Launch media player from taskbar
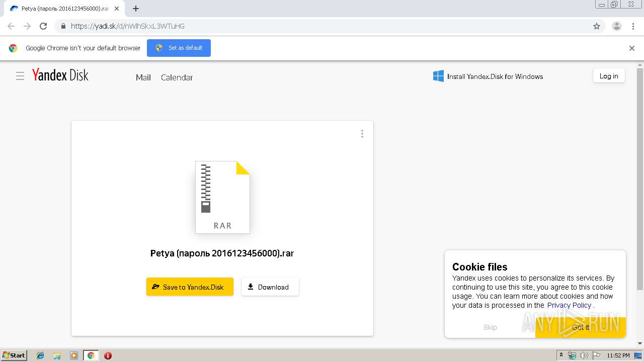The width and height of the screenshot is (644, 362). 74,355
